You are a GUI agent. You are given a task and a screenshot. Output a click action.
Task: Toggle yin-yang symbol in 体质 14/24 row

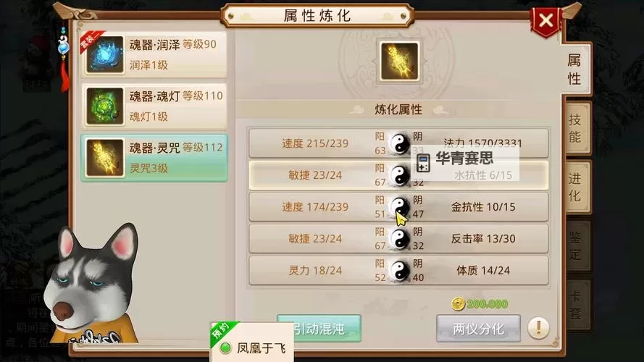pos(399,271)
